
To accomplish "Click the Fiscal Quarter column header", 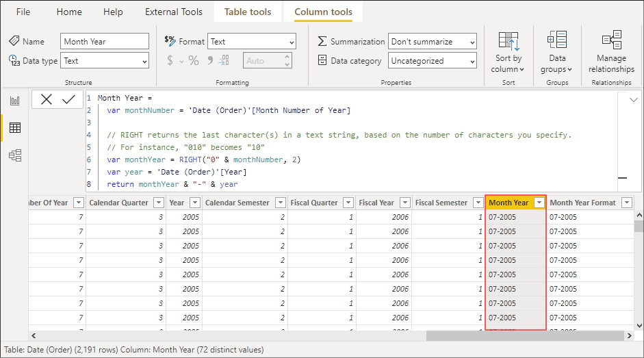I will 314,203.
